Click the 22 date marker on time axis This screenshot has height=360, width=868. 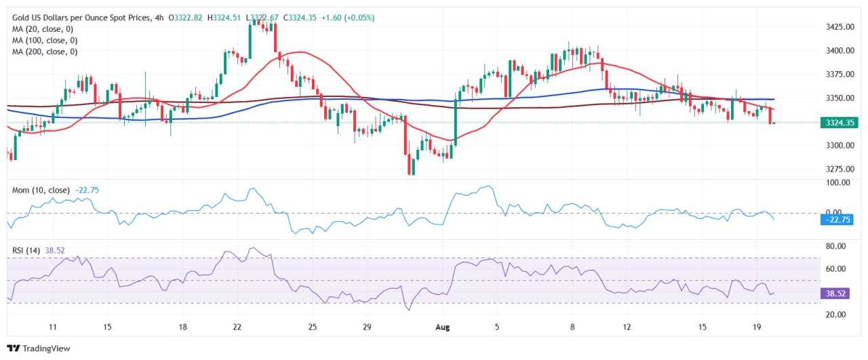236,327
